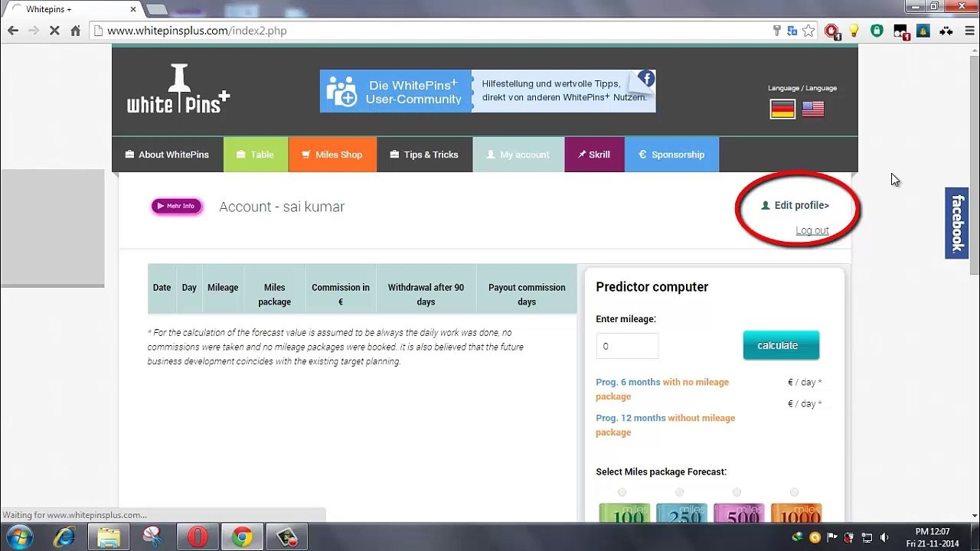The image size is (980, 551).
Task: Switch language to US English flag
Action: pos(813,109)
